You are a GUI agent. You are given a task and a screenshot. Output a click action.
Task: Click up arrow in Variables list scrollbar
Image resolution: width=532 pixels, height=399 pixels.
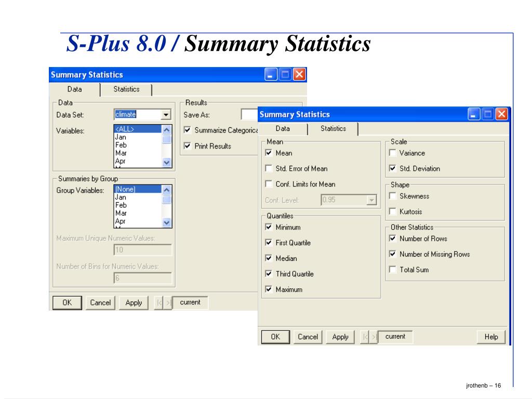tap(166, 129)
